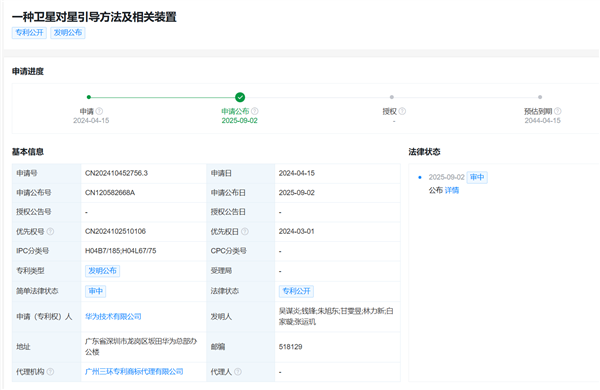Click the help icon beside 代理人
This screenshot has height=390, width=600.
[x=238, y=372]
